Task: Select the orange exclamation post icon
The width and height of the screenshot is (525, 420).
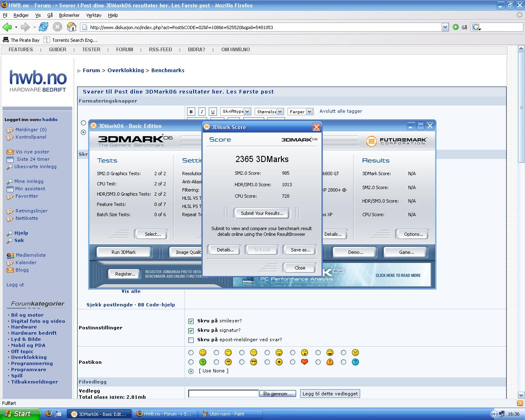Action: [x=330, y=362]
